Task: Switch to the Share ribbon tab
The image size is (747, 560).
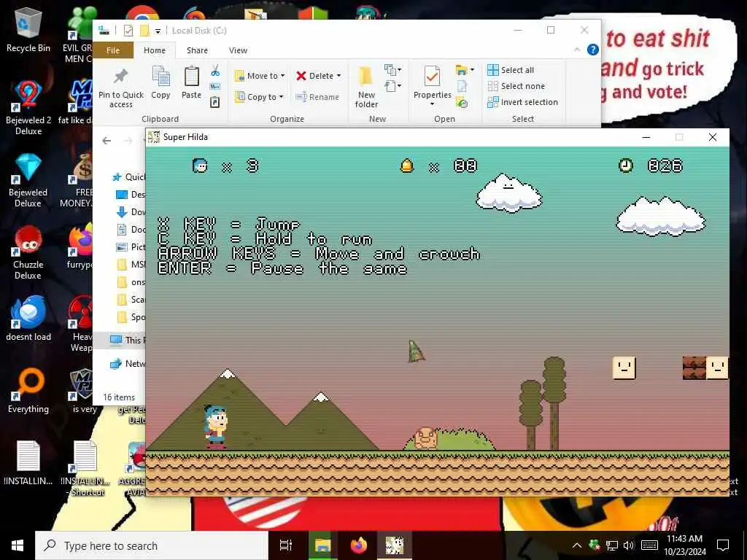Action: click(197, 50)
